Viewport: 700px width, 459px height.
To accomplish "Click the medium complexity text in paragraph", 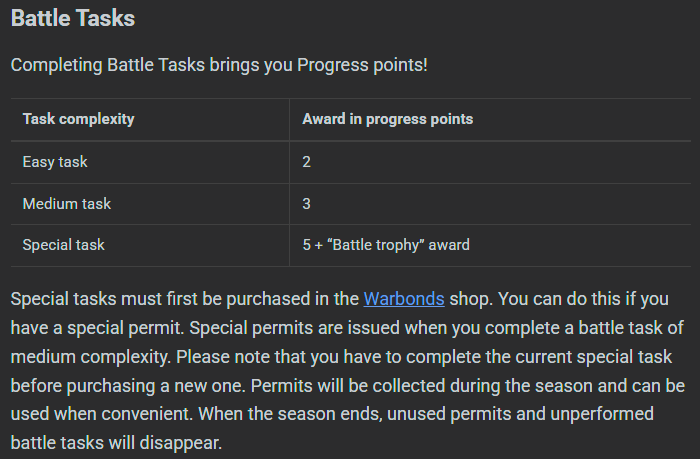I will pos(91,357).
